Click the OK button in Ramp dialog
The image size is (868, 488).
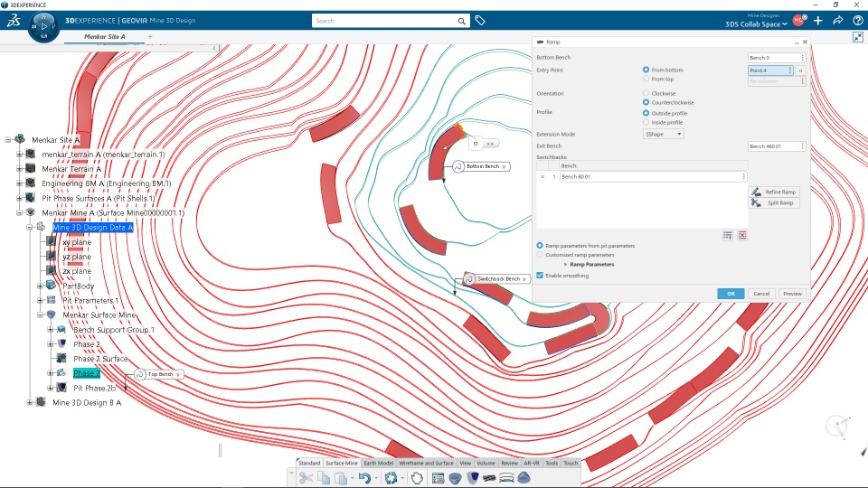coord(731,294)
